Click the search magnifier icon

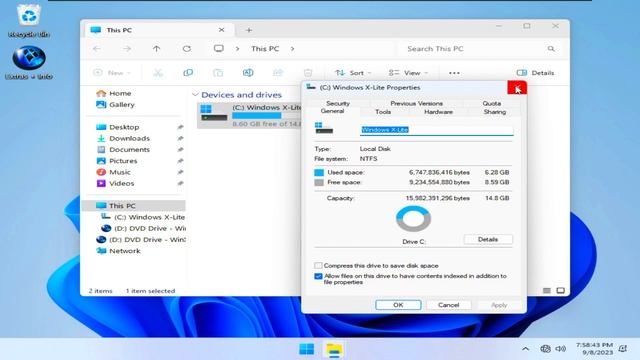[551, 49]
